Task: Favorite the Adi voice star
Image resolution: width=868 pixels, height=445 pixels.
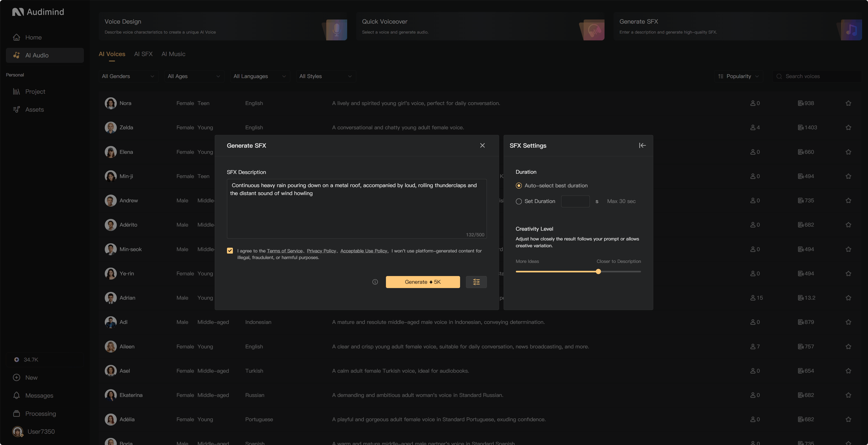Action: tap(848, 322)
